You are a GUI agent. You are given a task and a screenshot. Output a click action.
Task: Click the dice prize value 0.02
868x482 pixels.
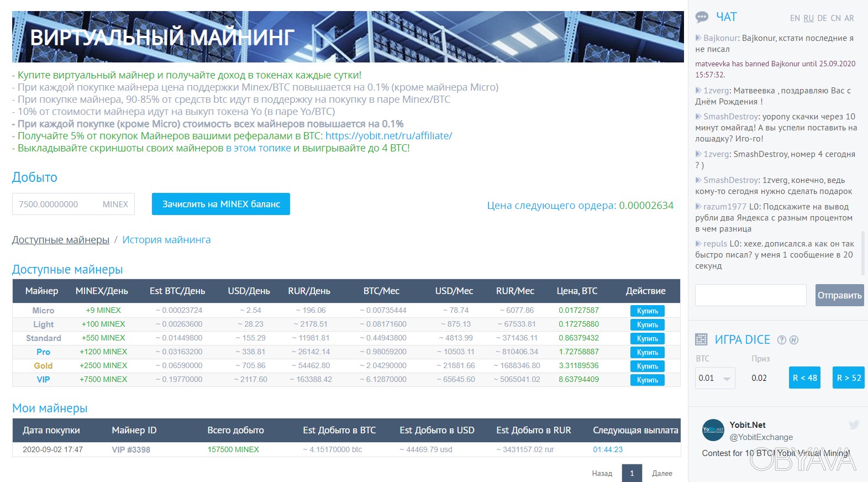click(759, 378)
